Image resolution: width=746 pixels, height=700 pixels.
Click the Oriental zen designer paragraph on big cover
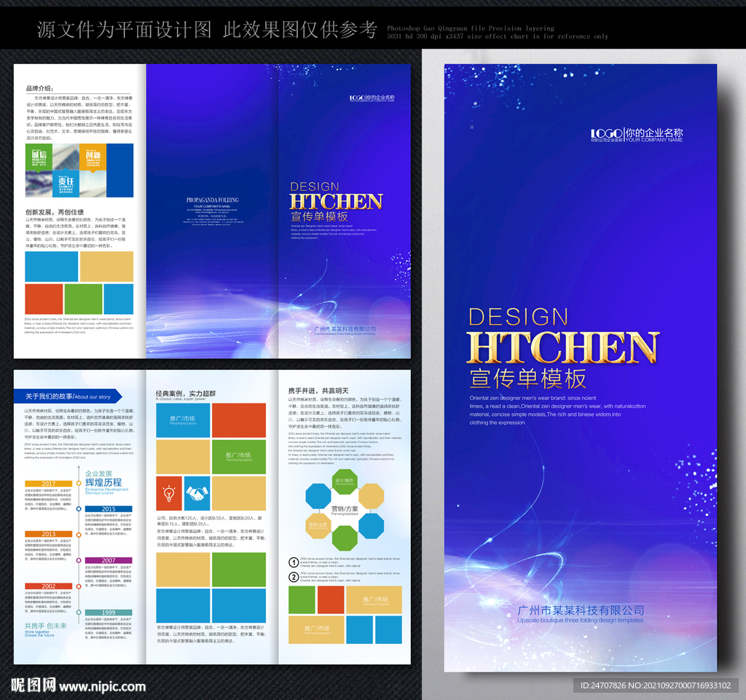coord(557,410)
